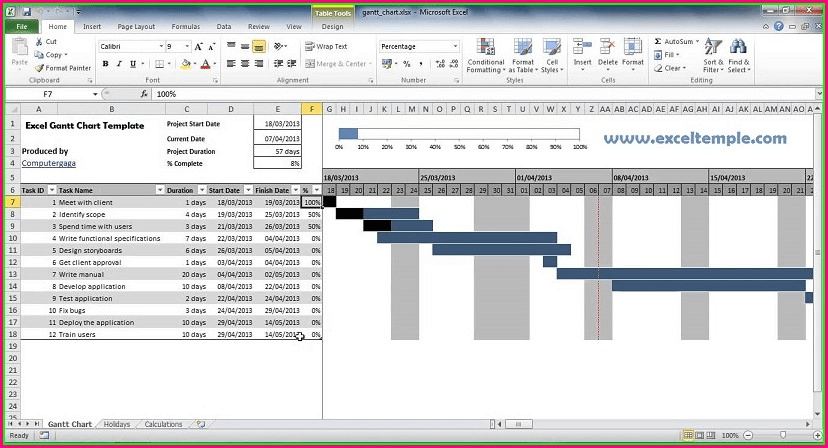
Task: Open the Fill dropdown
Action: click(x=666, y=54)
